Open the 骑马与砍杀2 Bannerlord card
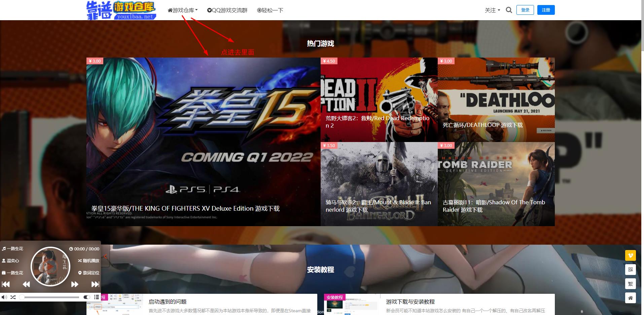 379,184
